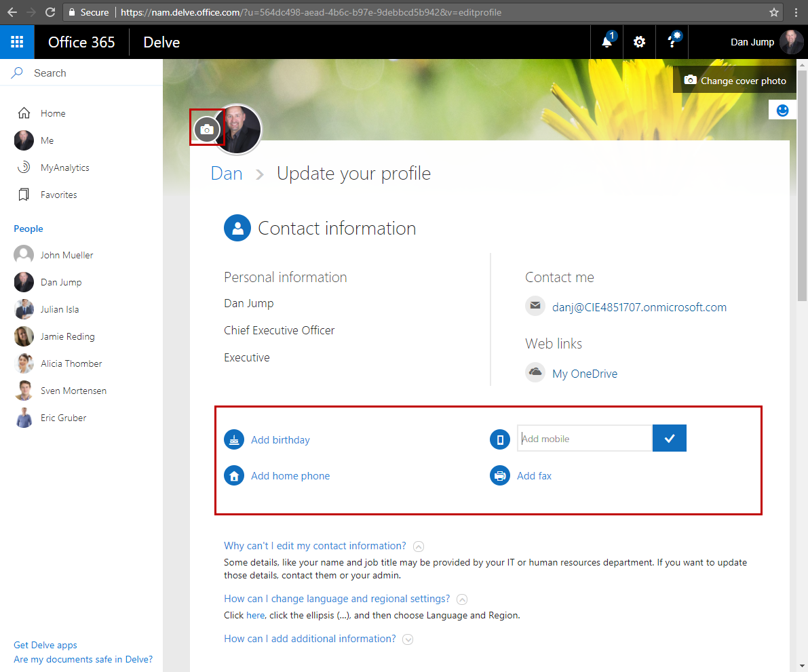The width and height of the screenshot is (808, 672).
Task: Click the fax printer icon
Action: coord(500,476)
